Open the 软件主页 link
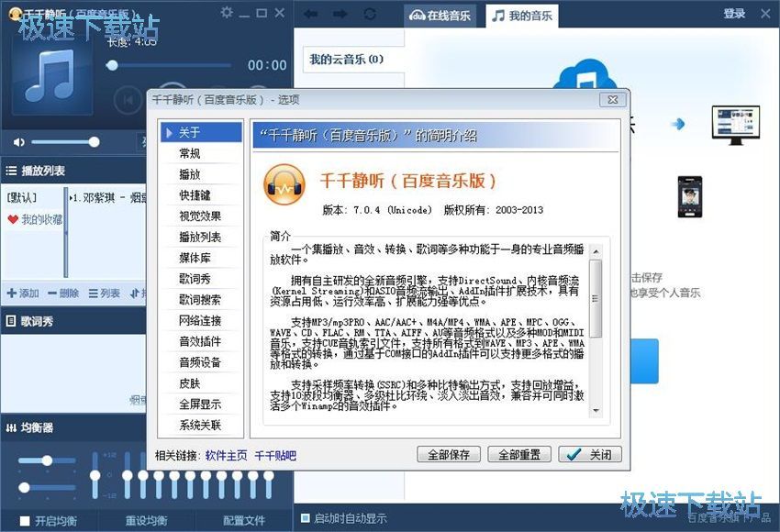Screen dimensions: 780x532 pos(227,456)
